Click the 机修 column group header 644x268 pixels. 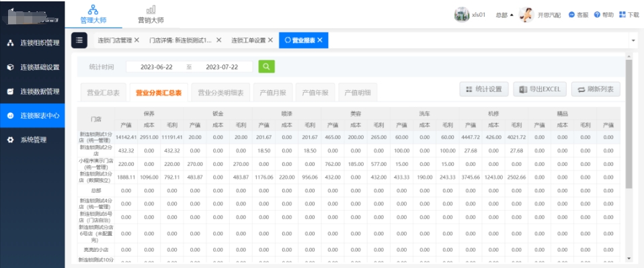point(493,114)
